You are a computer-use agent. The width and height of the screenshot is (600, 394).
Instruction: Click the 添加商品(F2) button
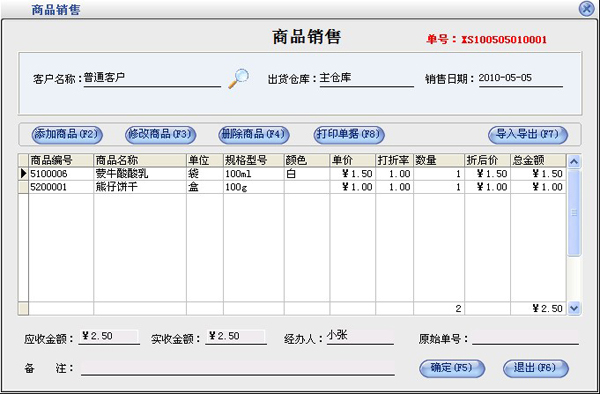[67, 135]
